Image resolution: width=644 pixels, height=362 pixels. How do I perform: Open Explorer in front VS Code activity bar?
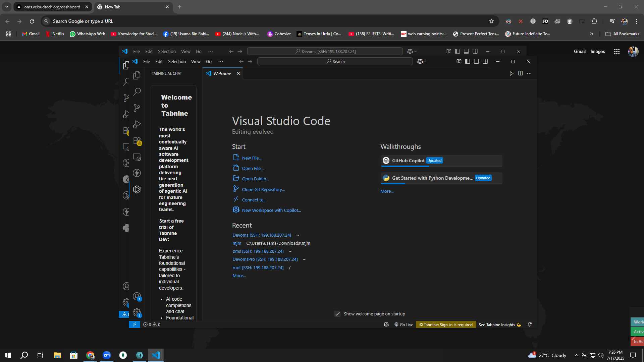pyautogui.click(x=137, y=75)
